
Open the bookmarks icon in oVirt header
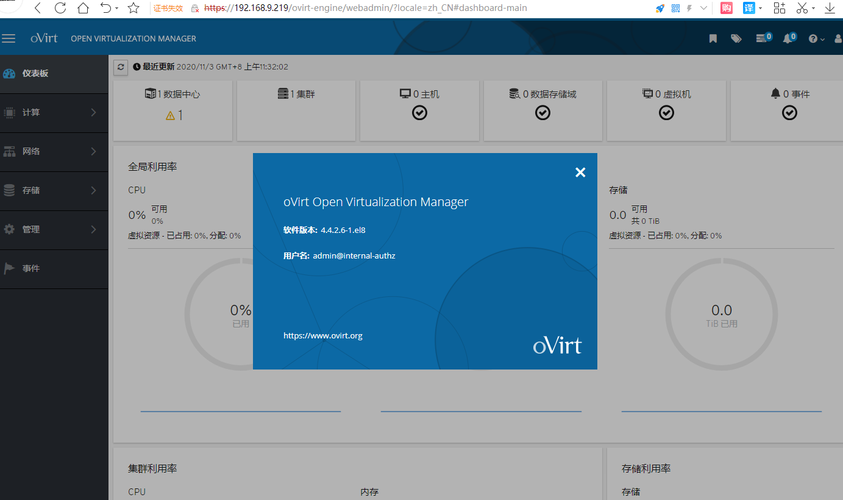713,39
